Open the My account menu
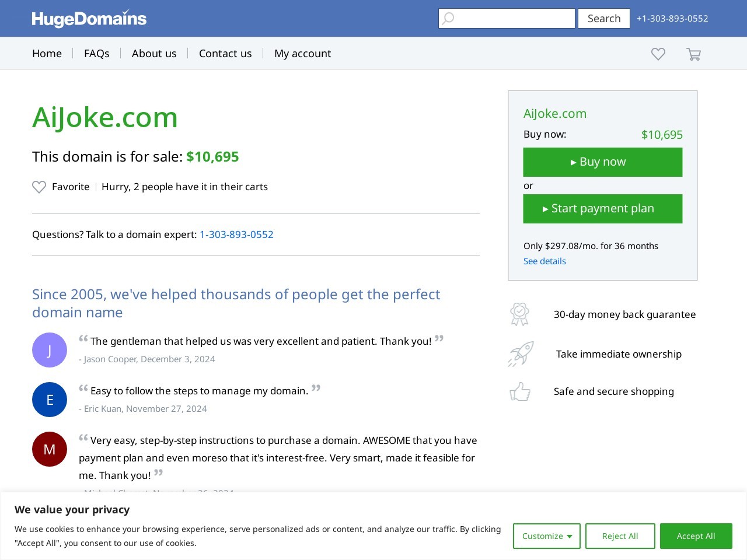This screenshot has width=747, height=560. tap(302, 54)
